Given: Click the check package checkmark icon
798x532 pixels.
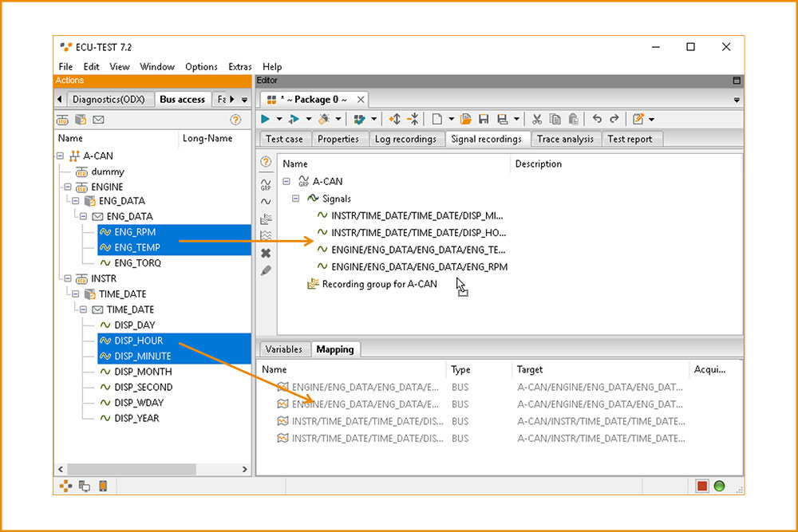Looking at the screenshot, I should coord(359,119).
